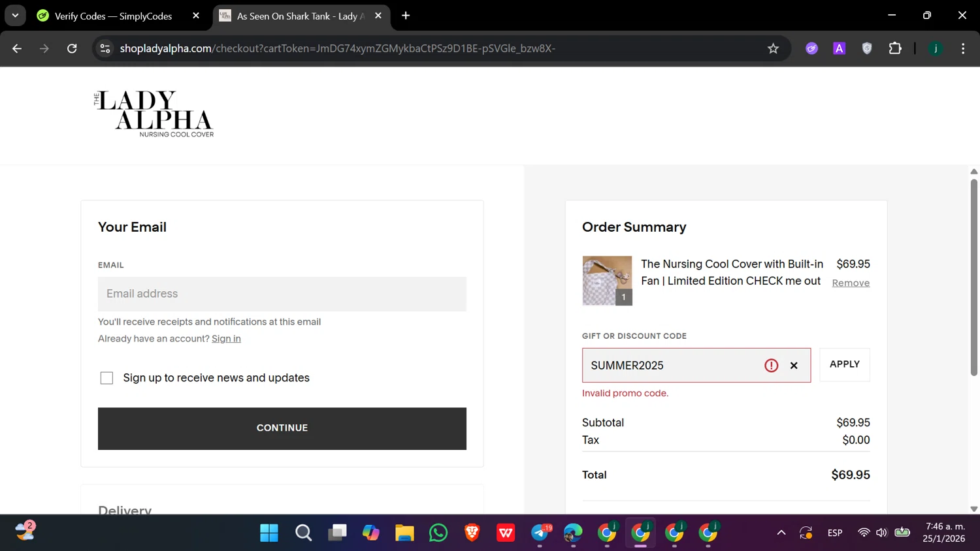Open the Extensions puzzle-piece menu
Screen dimensions: 980x551
click(x=895, y=48)
